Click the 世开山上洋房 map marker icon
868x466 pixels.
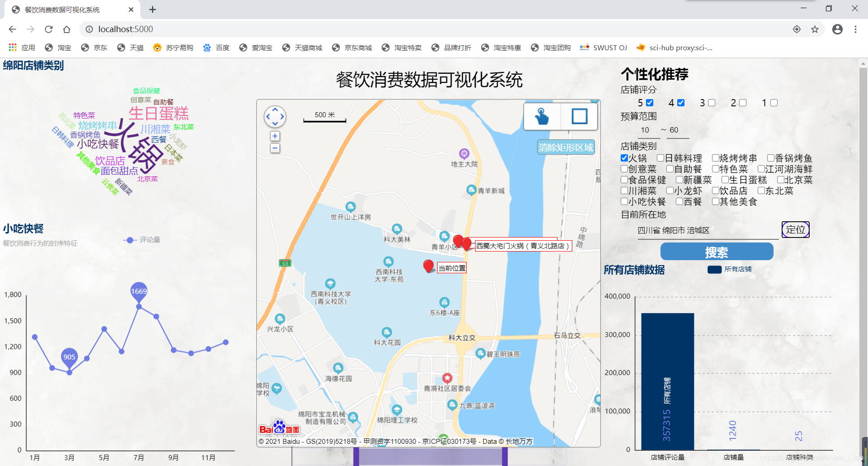click(x=350, y=207)
